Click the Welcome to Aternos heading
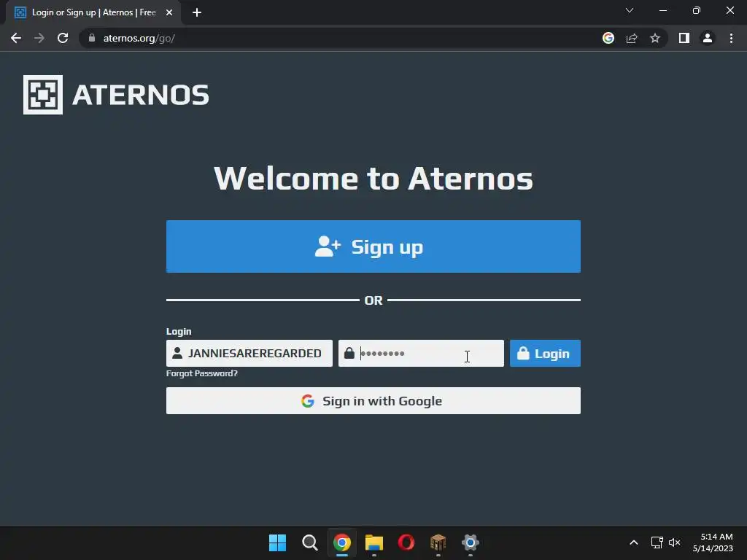 [373, 179]
